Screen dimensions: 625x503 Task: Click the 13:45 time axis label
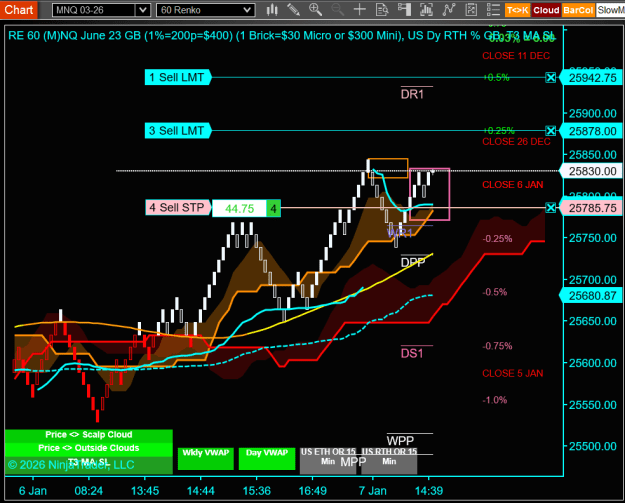pyautogui.click(x=145, y=491)
